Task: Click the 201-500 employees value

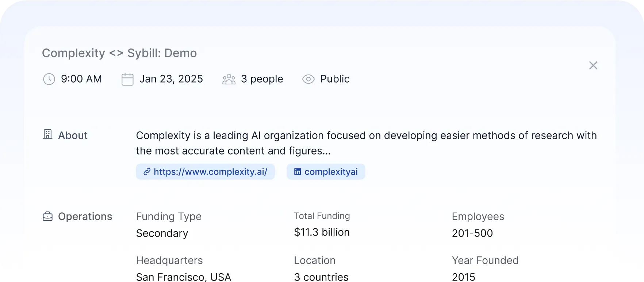Action: point(472,233)
